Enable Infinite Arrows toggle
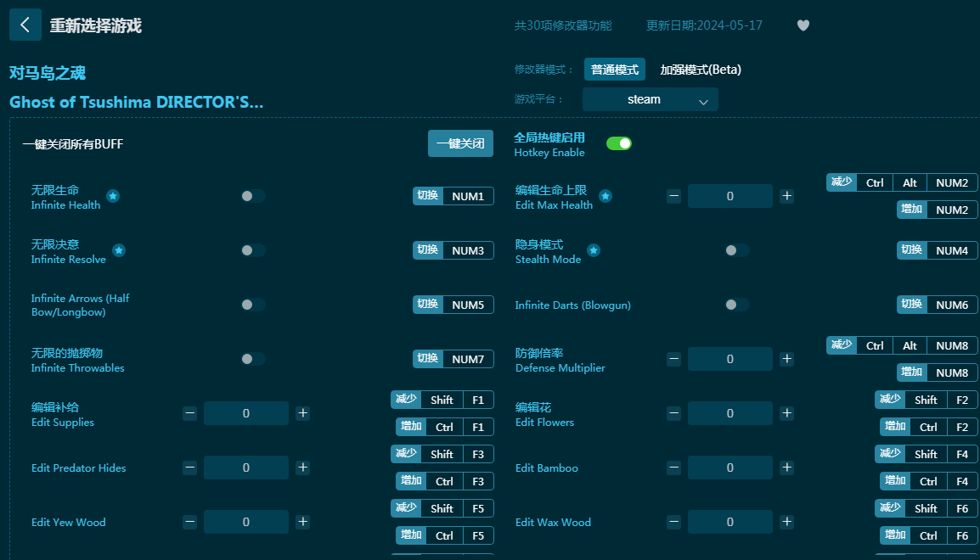 [x=253, y=305]
